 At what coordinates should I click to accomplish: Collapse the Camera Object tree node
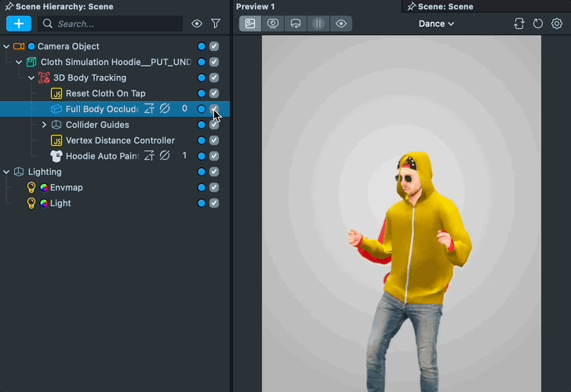click(7, 46)
